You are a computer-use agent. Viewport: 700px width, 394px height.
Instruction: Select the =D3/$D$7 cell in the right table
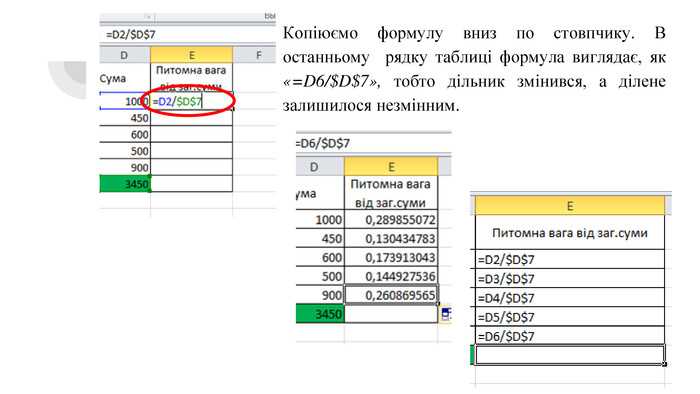tap(570, 278)
